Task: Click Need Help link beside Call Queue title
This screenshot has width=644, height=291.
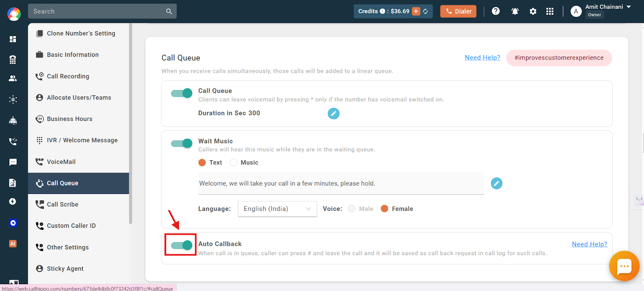Action: 482,58
